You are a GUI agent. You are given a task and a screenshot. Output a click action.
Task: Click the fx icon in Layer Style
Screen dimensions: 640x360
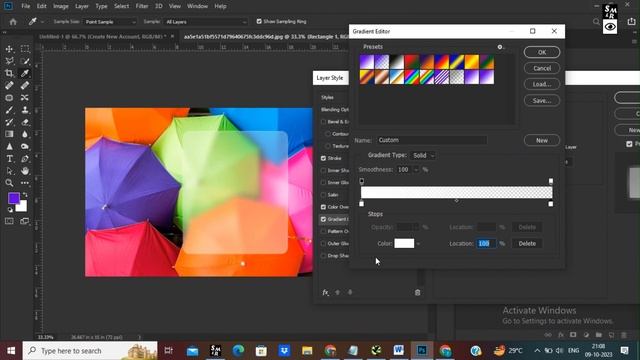(x=325, y=292)
